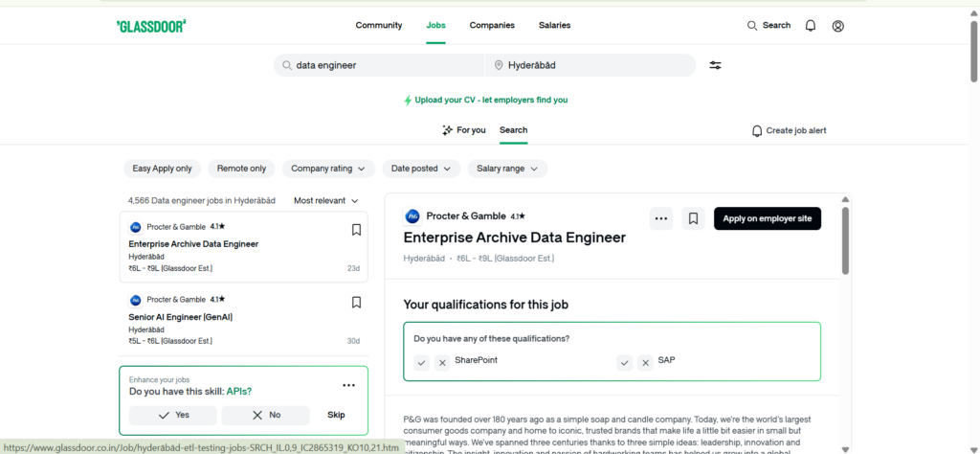
Task: Open Most relevant sort dropdown
Action: click(326, 201)
